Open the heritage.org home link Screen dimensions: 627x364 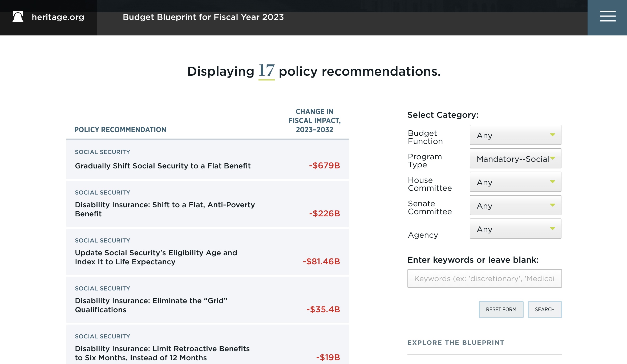click(58, 17)
